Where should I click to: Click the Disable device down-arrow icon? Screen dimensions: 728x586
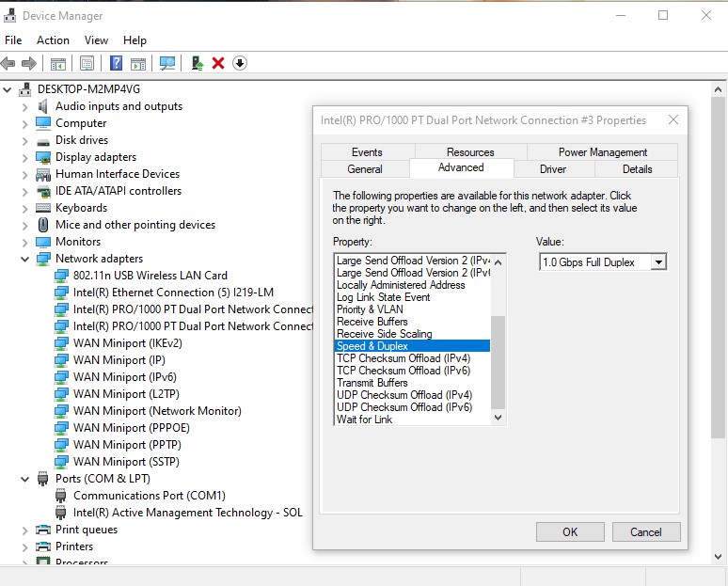coord(240,63)
